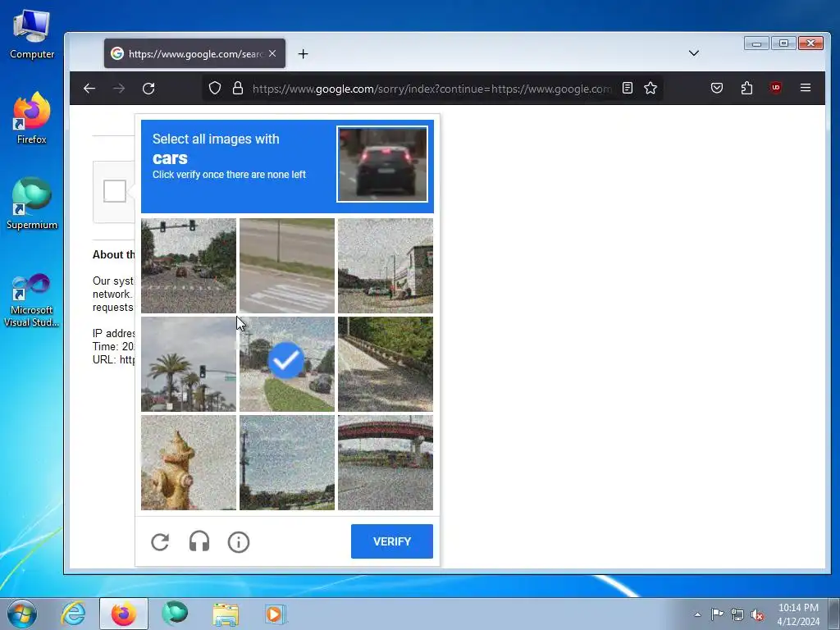Open the media player taskbar icon
This screenshot has width=840, height=630.
click(x=276, y=614)
